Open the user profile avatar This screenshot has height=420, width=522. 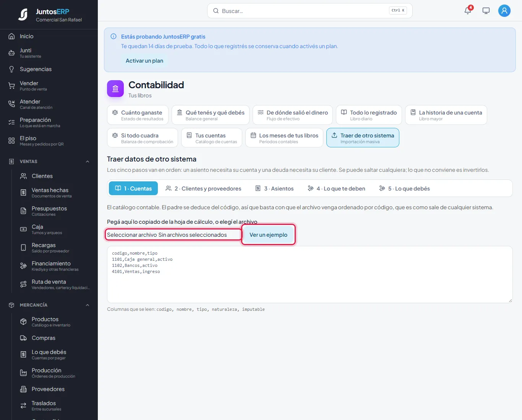(504, 11)
